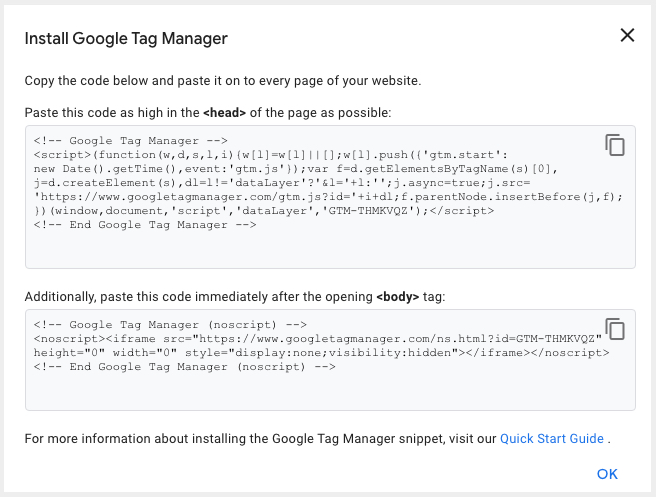This screenshot has height=498, width=656.
Task: Close the Install Google Tag Manager dialog
Action: 627,35
